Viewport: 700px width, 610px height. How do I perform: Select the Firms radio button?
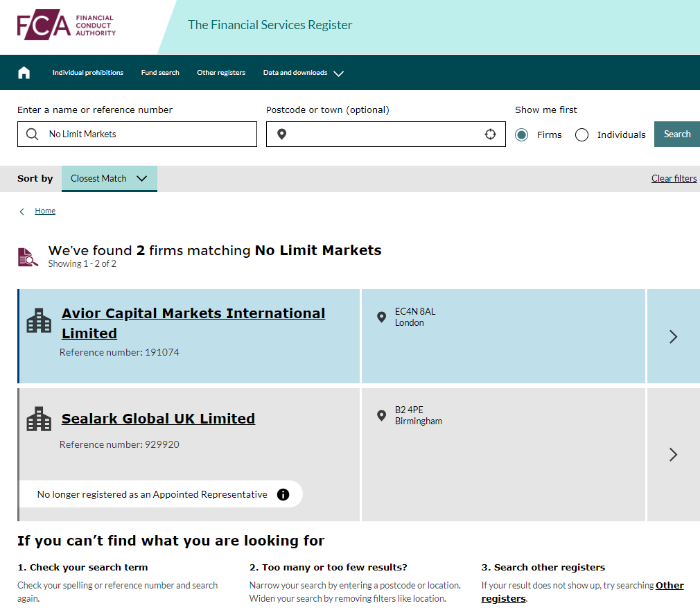[x=522, y=135]
